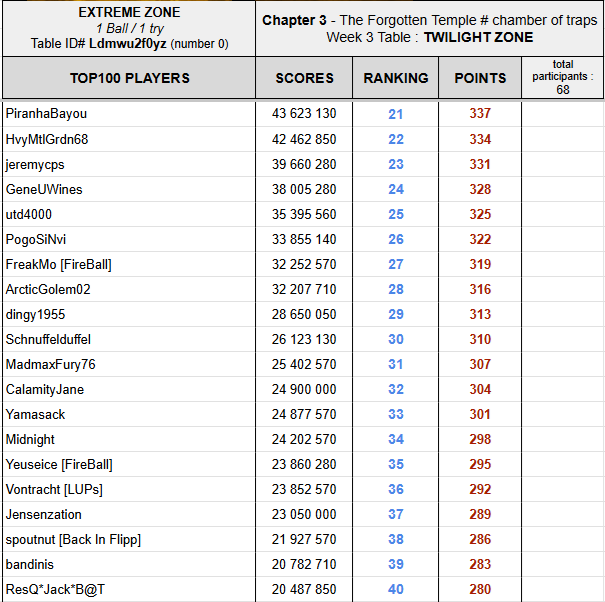Click the TOP100 PLAYERS column header

(129, 78)
